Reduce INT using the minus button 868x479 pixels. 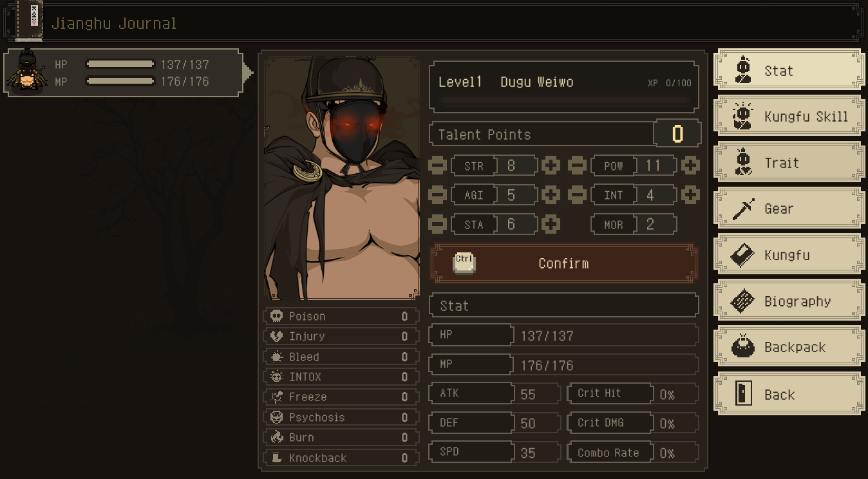coord(578,194)
